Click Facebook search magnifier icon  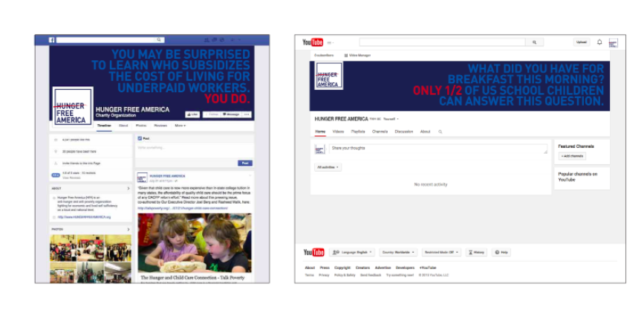click(x=159, y=40)
